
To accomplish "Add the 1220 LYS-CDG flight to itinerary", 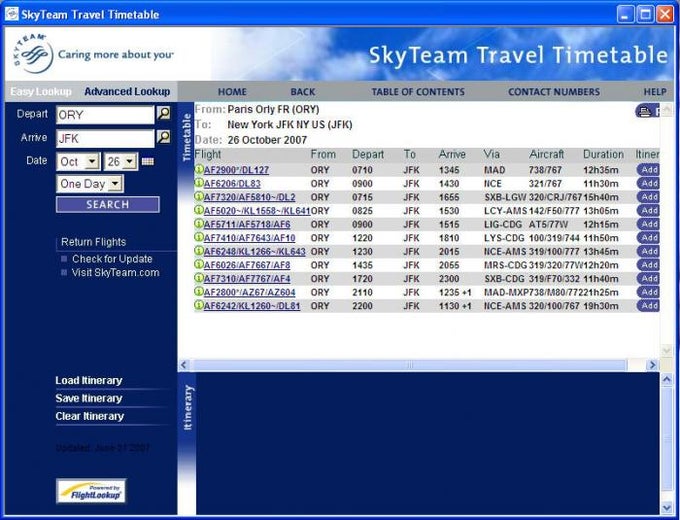I will pos(648,237).
